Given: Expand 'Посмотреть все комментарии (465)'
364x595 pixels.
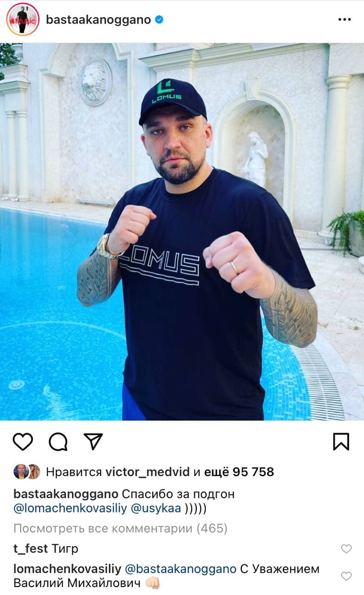Looking at the screenshot, I should pos(121,529).
